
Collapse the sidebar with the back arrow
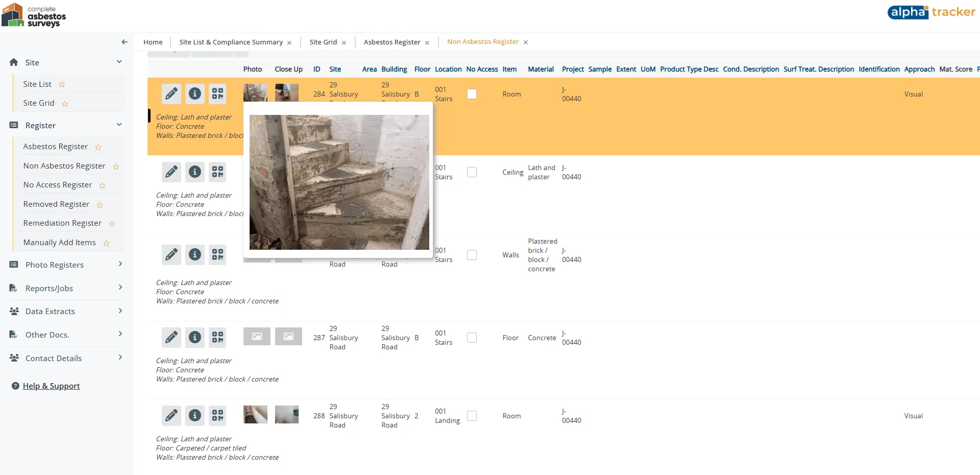coord(125,42)
